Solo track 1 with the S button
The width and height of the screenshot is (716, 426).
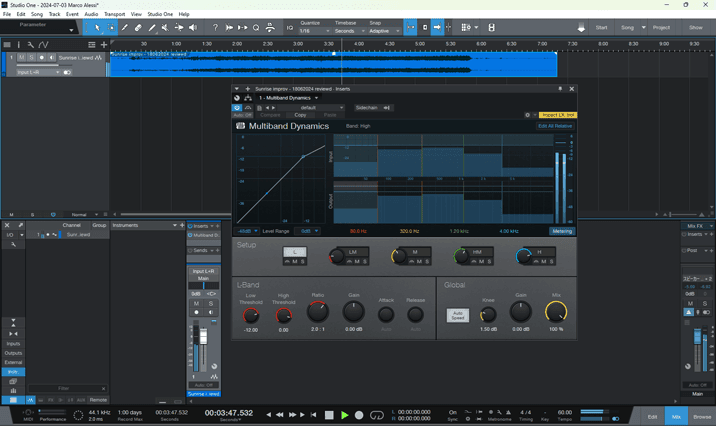pos(32,58)
